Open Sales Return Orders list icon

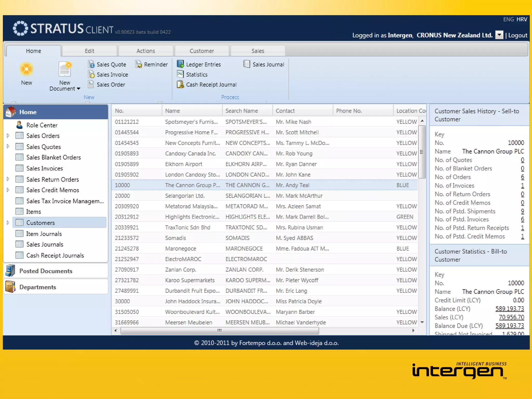tap(19, 179)
